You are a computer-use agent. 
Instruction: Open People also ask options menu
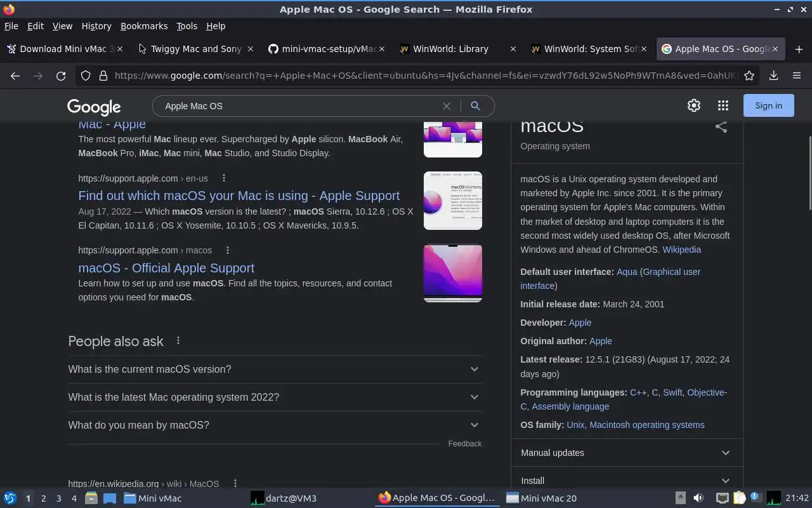coord(178,341)
